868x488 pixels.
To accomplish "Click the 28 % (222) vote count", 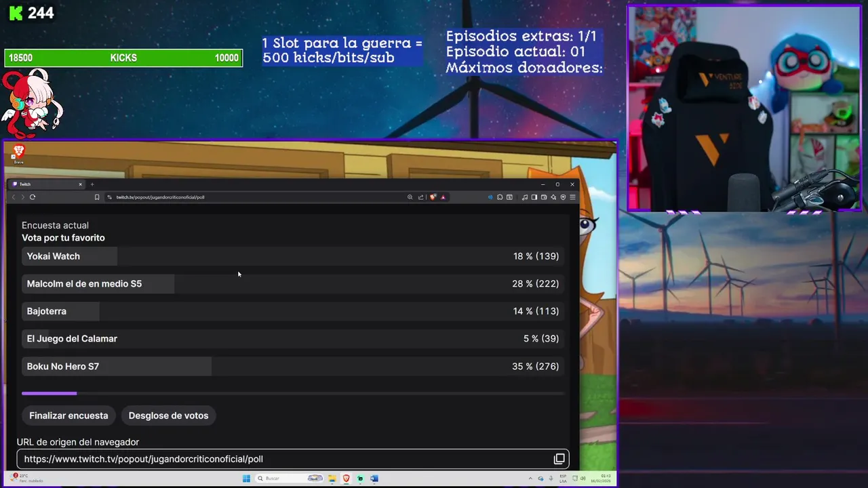I will tap(536, 284).
